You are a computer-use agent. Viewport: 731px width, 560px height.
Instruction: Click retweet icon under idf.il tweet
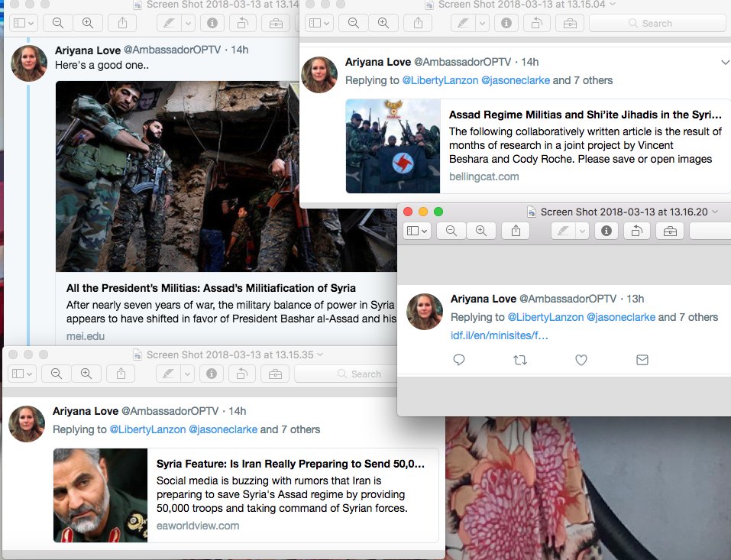coord(520,360)
